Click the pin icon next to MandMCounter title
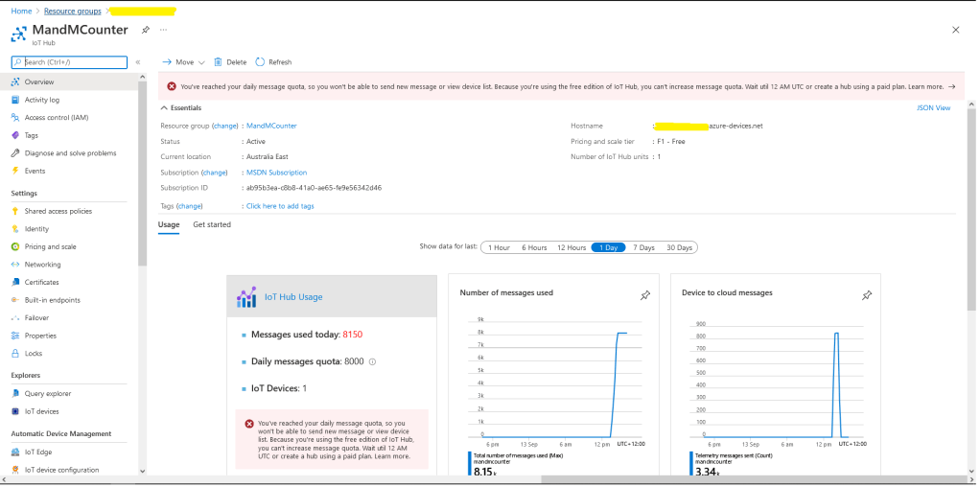Viewport: 980px width, 487px height. (146, 30)
